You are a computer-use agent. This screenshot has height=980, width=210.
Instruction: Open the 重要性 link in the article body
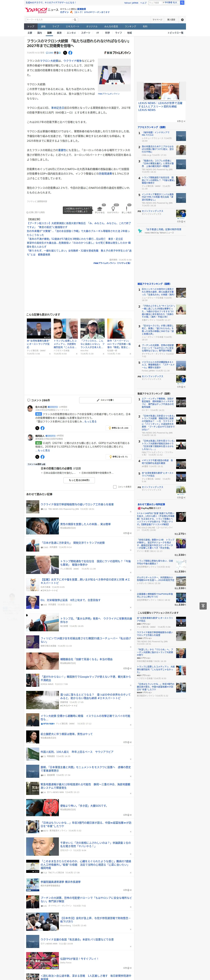coord(62,150)
